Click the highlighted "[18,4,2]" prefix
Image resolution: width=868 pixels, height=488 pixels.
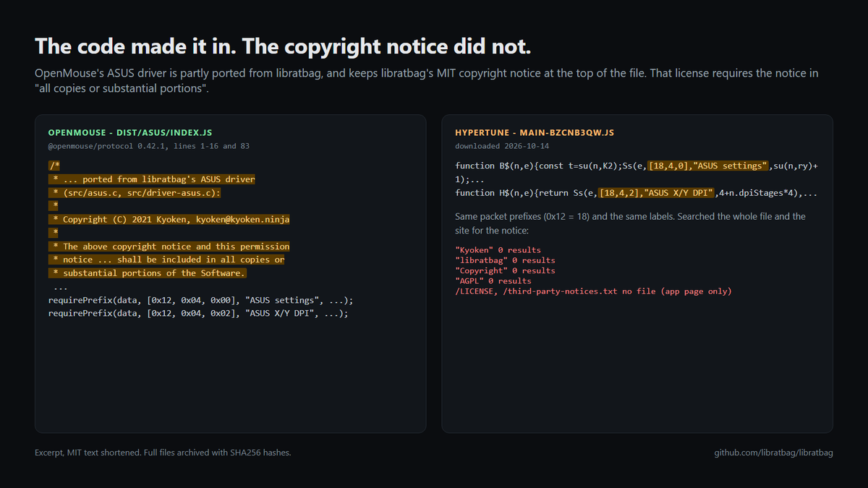pyautogui.click(x=619, y=192)
